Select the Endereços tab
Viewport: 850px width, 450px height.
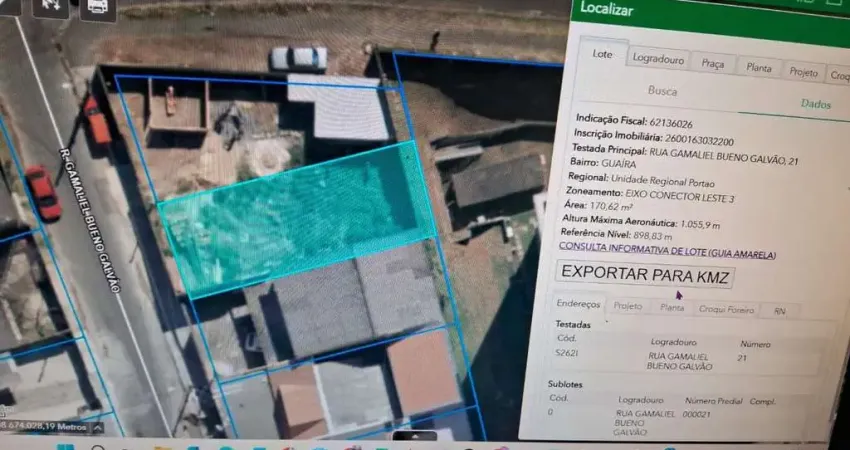pyautogui.click(x=579, y=303)
